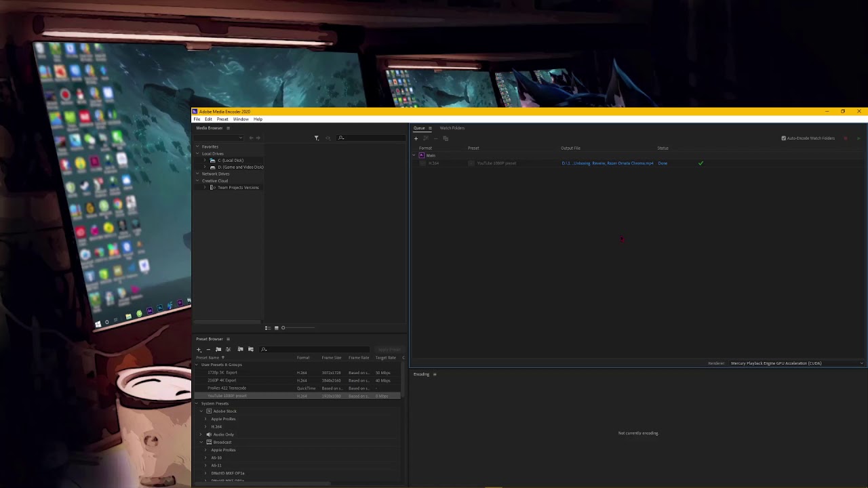The height and width of the screenshot is (488, 868).
Task: Switch Media Browser to thumbnail view
Action: point(276,328)
